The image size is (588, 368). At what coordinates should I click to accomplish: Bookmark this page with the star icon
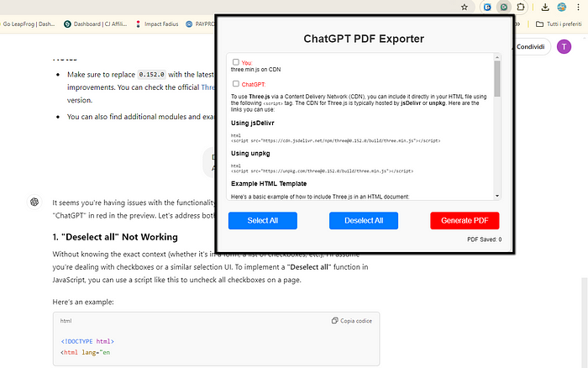tap(465, 7)
